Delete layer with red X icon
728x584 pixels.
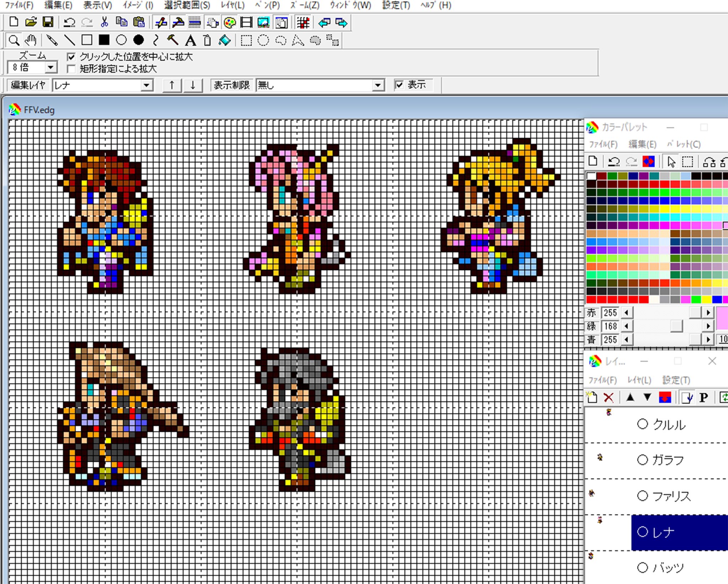609,397
